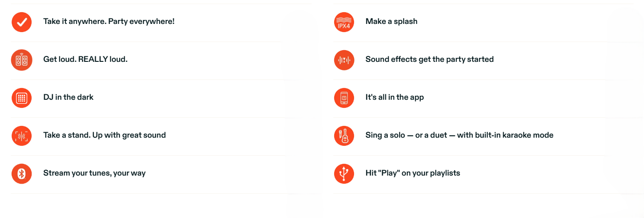The image size is (644, 218).
Task: Click the Bluetooth icon
Action: point(22,173)
